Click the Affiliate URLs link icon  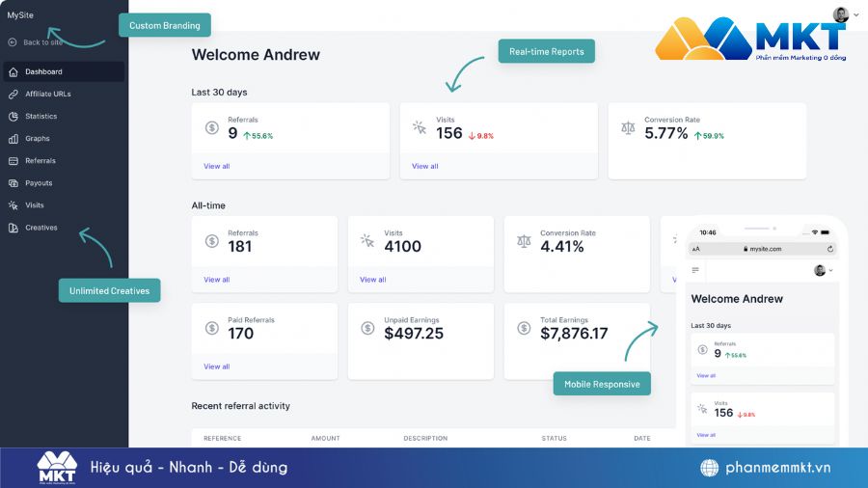(x=13, y=95)
